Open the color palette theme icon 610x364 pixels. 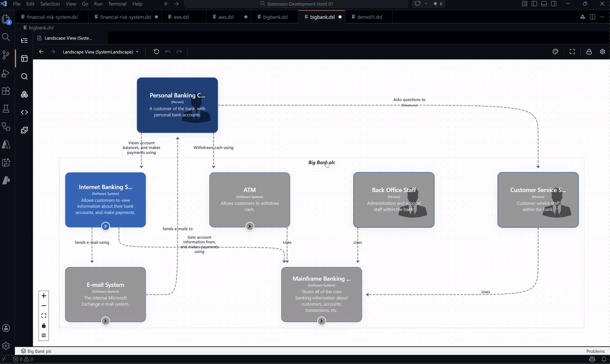tap(555, 52)
